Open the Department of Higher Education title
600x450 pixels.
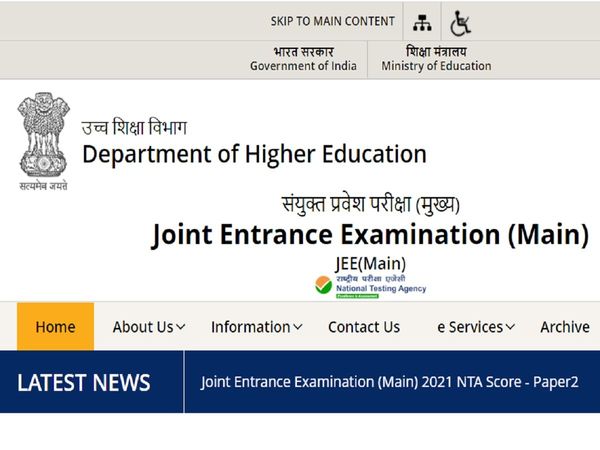click(x=254, y=154)
